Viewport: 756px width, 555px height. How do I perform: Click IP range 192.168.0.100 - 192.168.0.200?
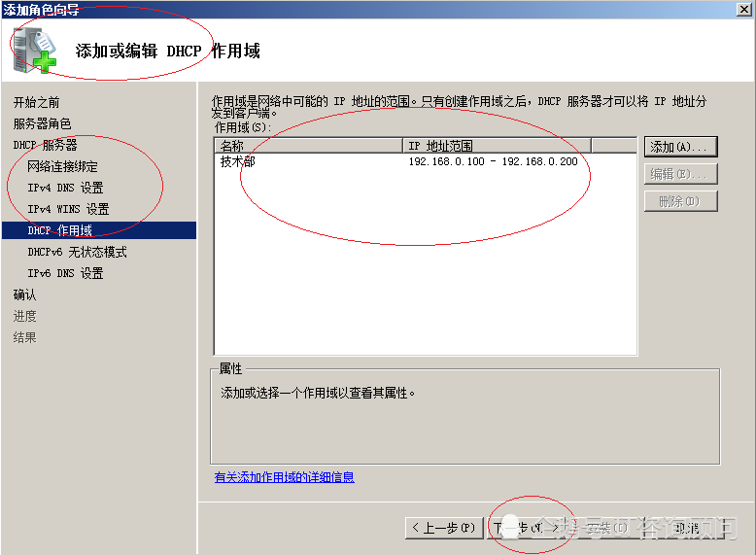[493, 161]
